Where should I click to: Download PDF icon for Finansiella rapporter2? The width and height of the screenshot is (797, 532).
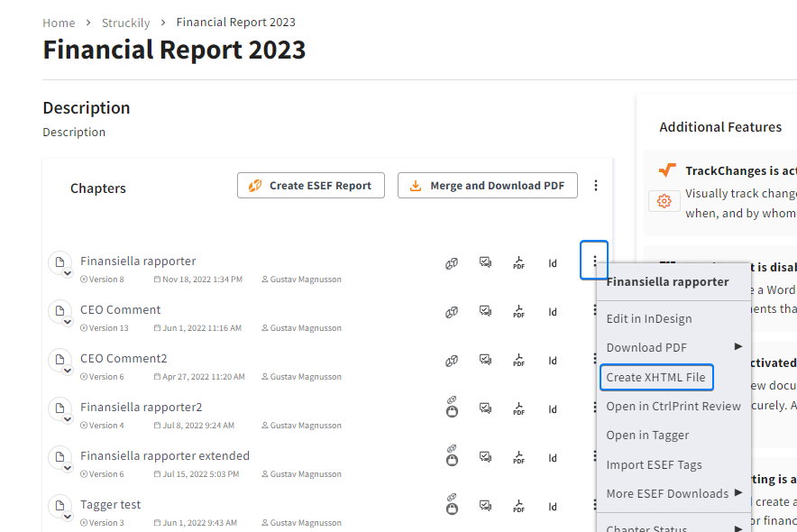pos(519,409)
